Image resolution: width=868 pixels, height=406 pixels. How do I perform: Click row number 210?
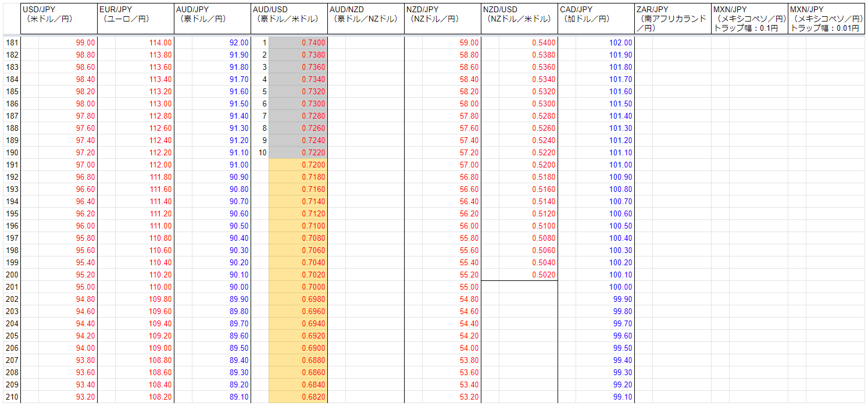tap(12, 397)
